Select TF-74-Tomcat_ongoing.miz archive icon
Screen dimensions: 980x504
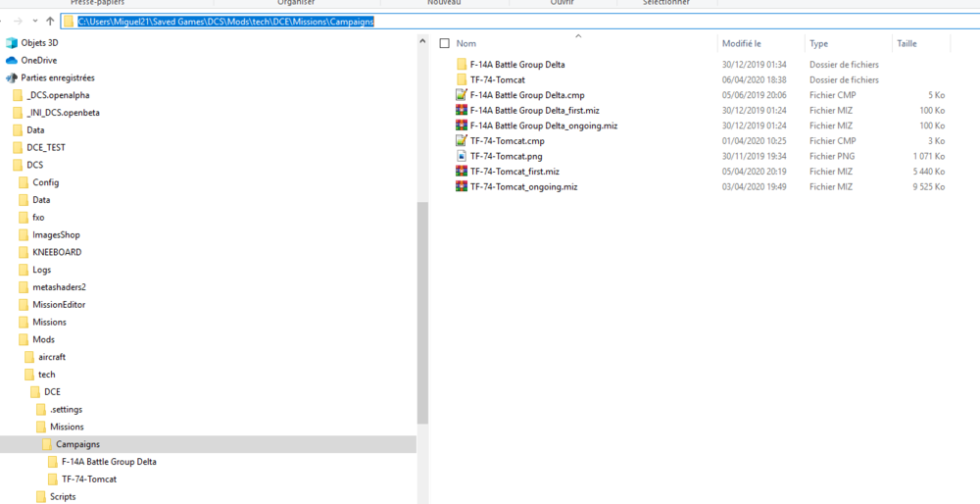(462, 186)
